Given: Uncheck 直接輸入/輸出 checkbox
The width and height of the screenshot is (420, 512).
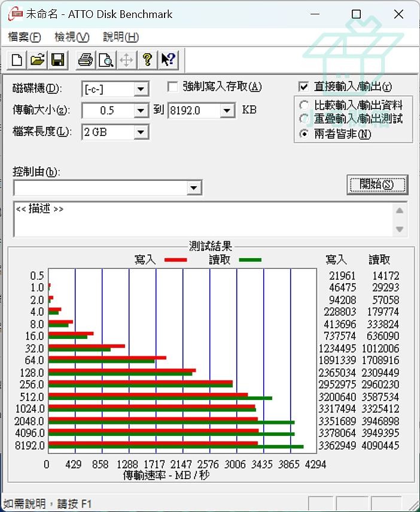Looking at the screenshot, I should coord(303,87).
